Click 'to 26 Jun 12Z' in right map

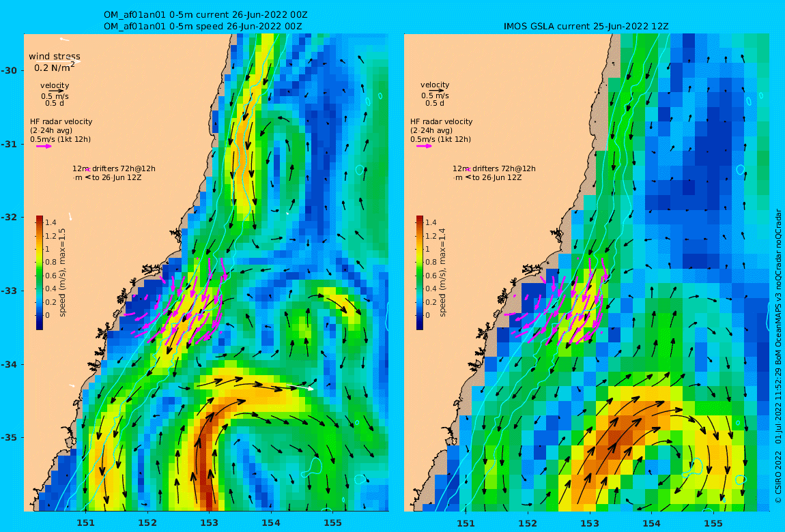(497, 177)
